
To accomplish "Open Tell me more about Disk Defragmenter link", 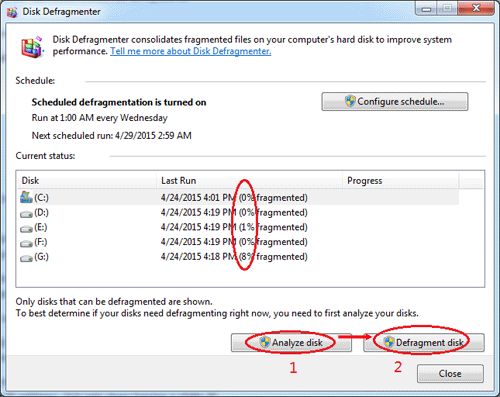I will click(191, 51).
